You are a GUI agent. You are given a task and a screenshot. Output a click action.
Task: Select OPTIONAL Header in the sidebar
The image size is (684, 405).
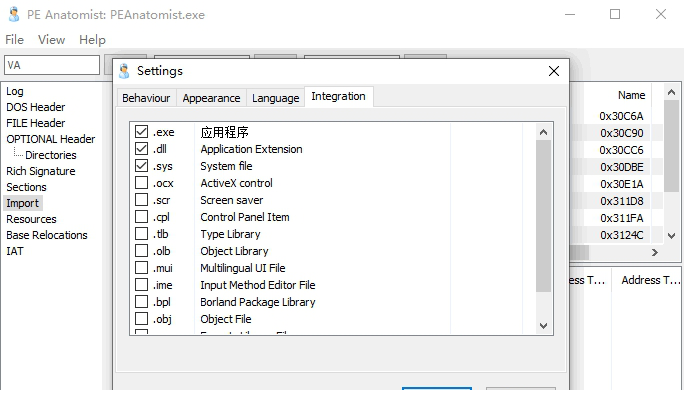pyautogui.click(x=51, y=139)
